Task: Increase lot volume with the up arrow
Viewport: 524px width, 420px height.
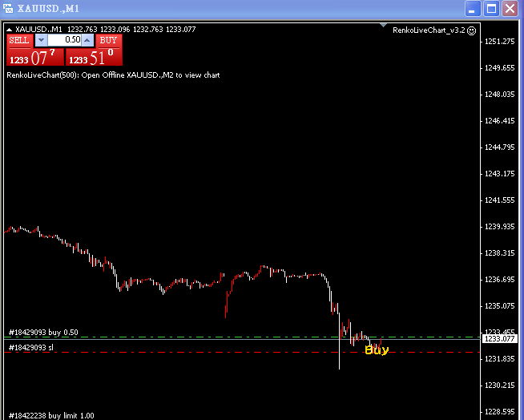Action: tap(87, 40)
